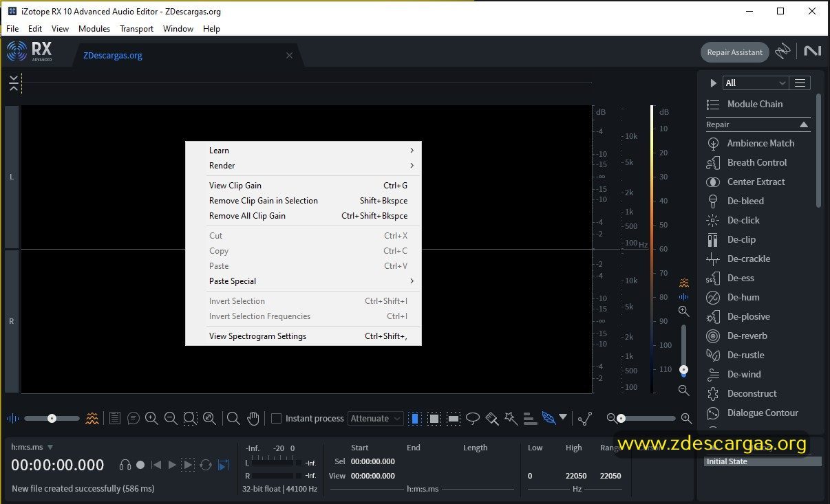Close the ZDescargas.org tab
The width and height of the screenshot is (830, 504).
click(289, 56)
